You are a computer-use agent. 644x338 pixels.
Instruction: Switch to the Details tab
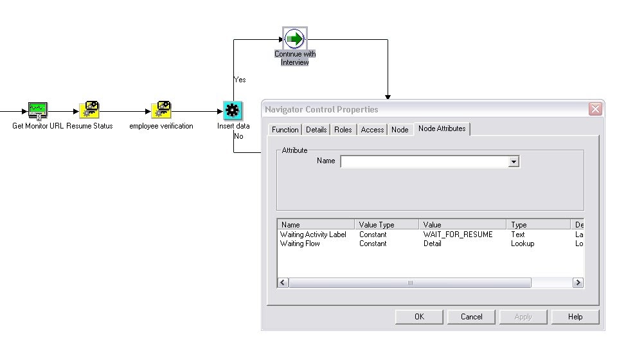coord(316,130)
